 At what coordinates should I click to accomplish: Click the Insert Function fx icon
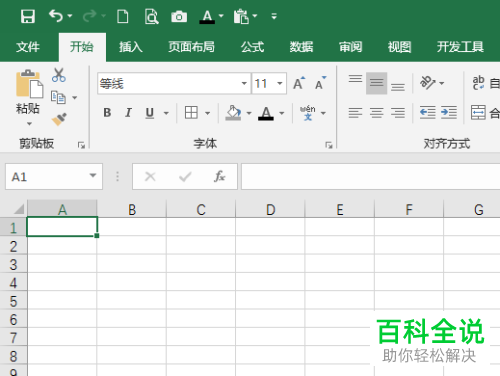pos(219,176)
